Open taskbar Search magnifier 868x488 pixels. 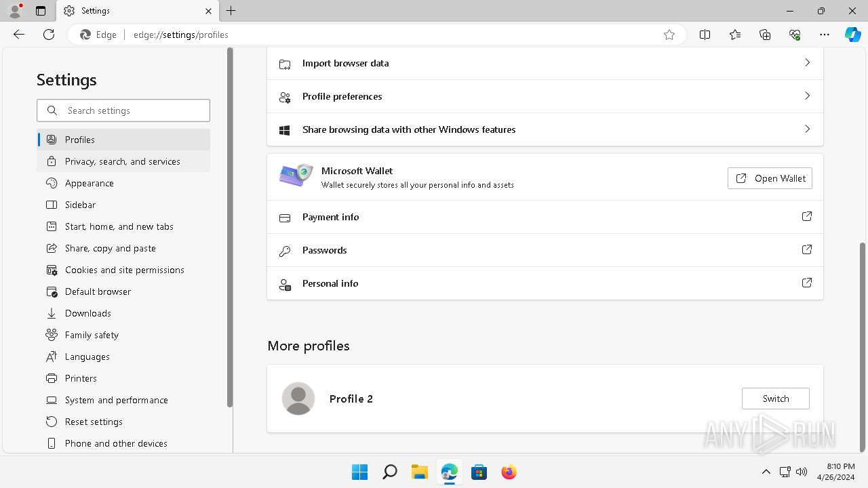pos(389,472)
